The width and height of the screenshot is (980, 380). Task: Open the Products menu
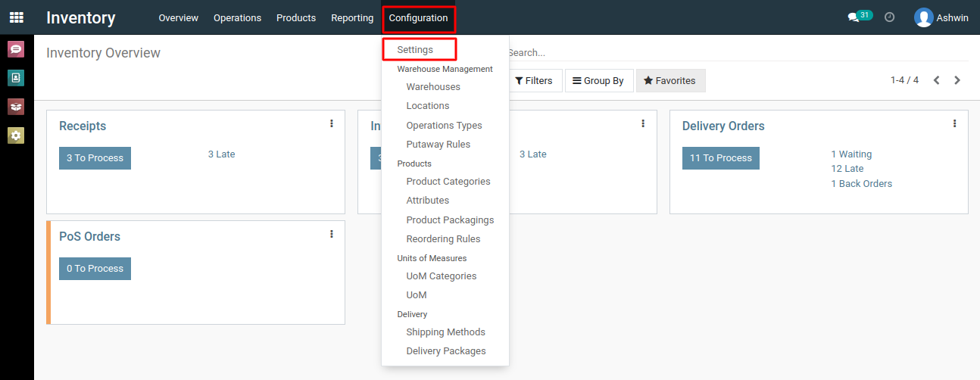(296, 17)
